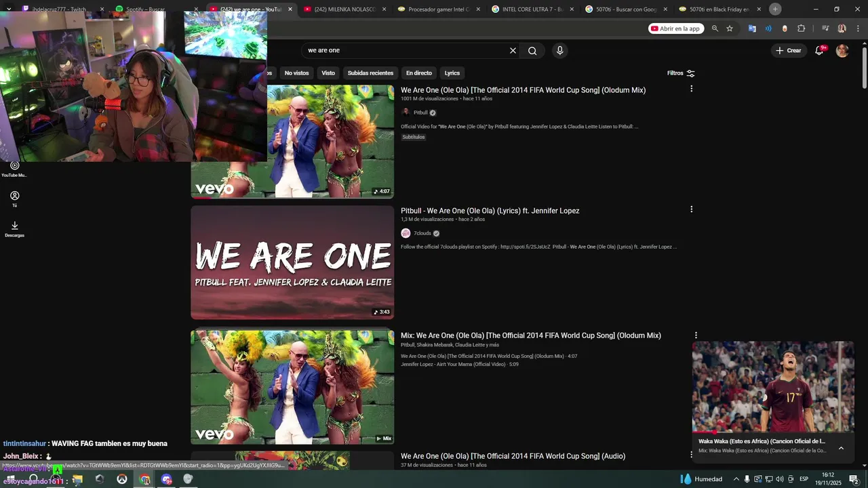Open Pitbull - We Are One (Lyrics) title

(x=490, y=211)
